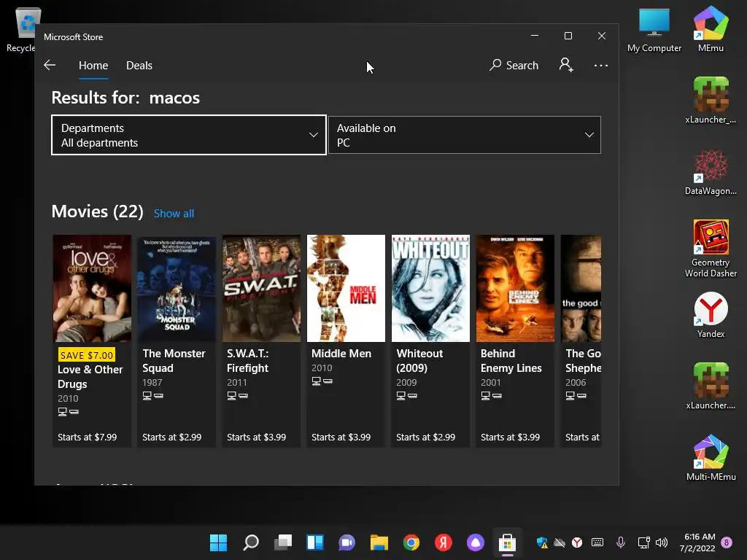This screenshot has width=747, height=560.
Task: Open Alice assistant purple icon
Action: (476, 542)
